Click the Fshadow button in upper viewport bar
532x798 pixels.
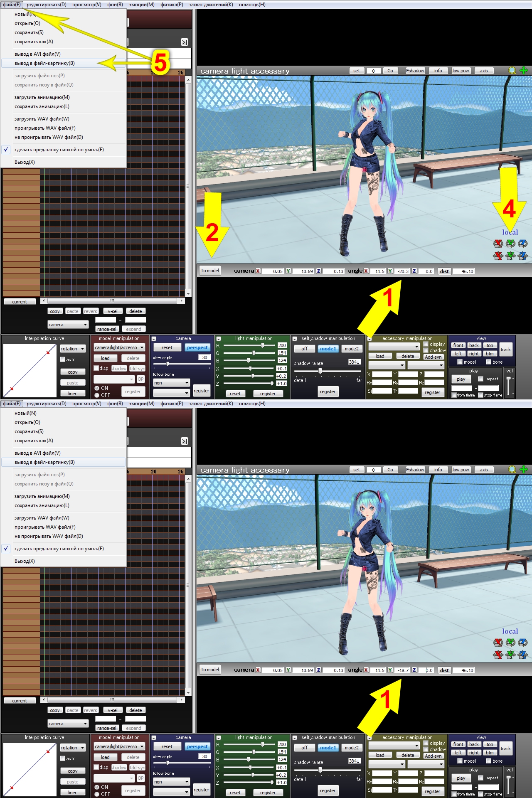point(415,71)
